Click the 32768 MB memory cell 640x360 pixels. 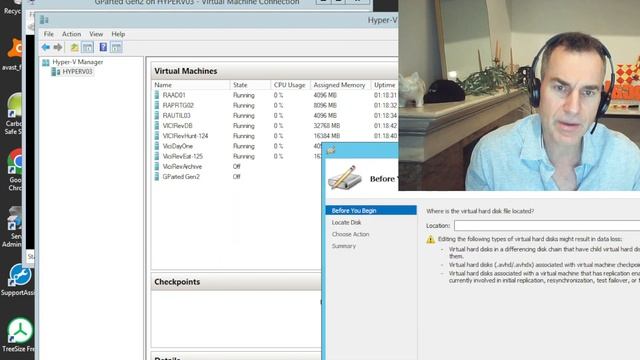327,126
